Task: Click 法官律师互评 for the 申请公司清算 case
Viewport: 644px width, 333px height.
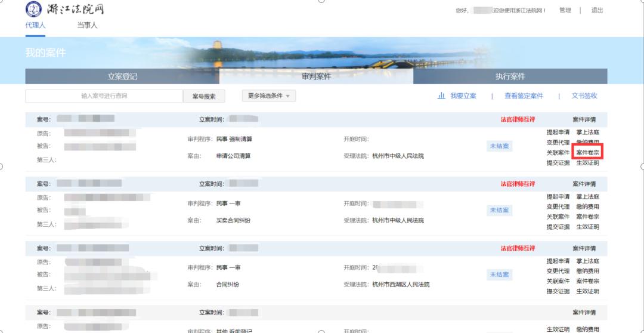Action: click(518, 119)
